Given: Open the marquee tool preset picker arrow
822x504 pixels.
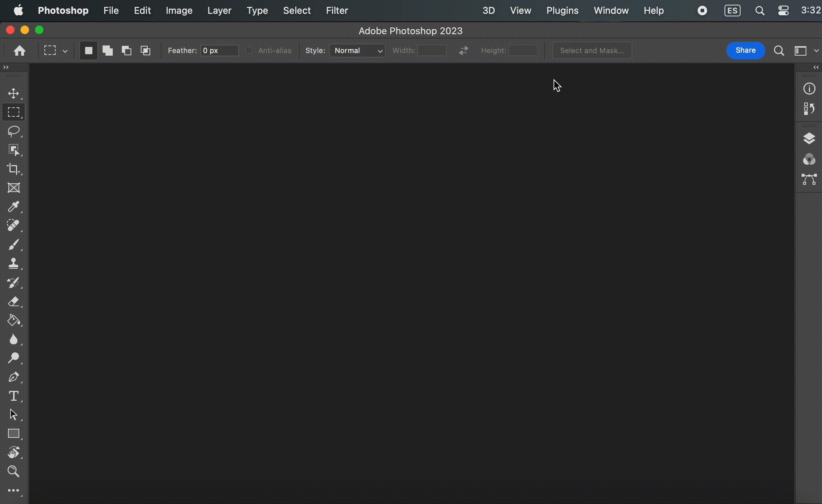Looking at the screenshot, I should pos(65,51).
